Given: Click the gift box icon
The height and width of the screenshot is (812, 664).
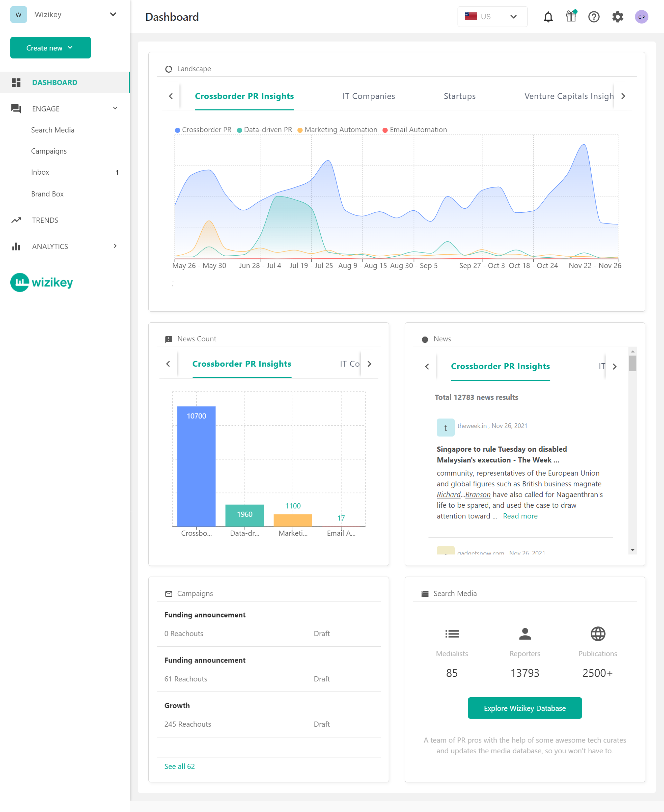Looking at the screenshot, I should [x=571, y=16].
